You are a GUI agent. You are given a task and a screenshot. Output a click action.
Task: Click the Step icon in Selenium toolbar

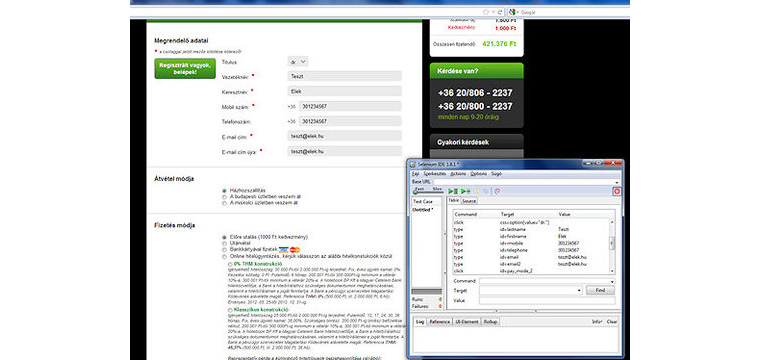click(x=486, y=191)
